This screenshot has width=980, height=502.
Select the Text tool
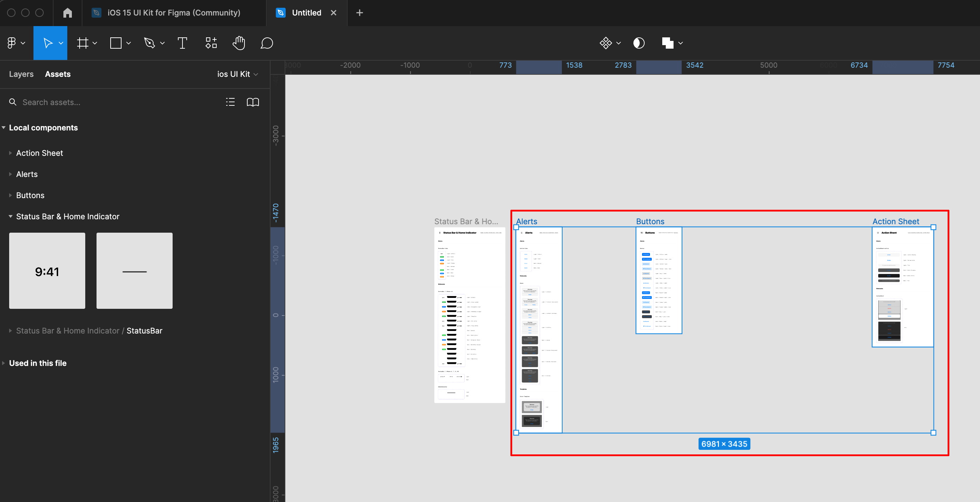(x=182, y=43)
